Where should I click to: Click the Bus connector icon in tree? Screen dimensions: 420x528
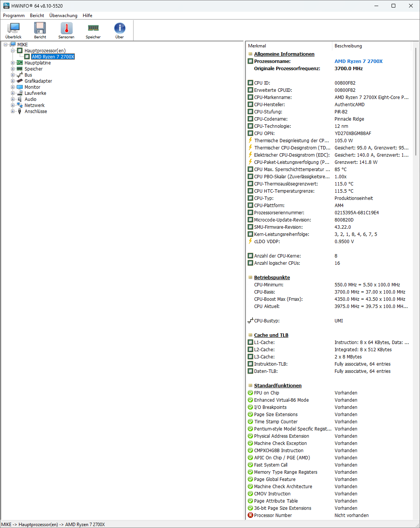tap(20, 75)
